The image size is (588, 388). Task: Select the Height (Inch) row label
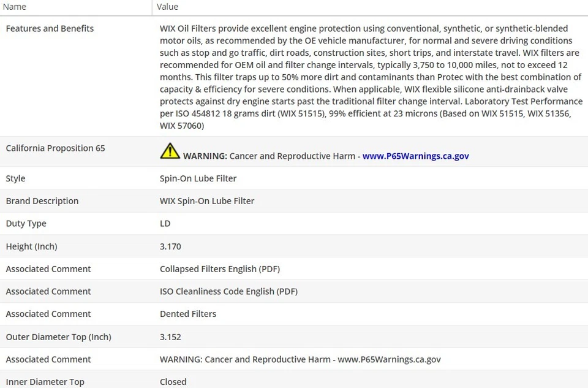pyautogui.click(x=31, y=246)
